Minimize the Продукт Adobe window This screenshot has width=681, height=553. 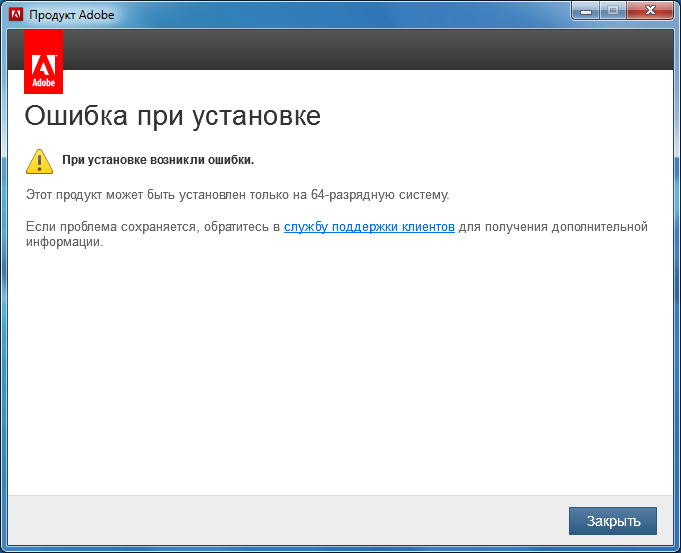pos(585,11)
